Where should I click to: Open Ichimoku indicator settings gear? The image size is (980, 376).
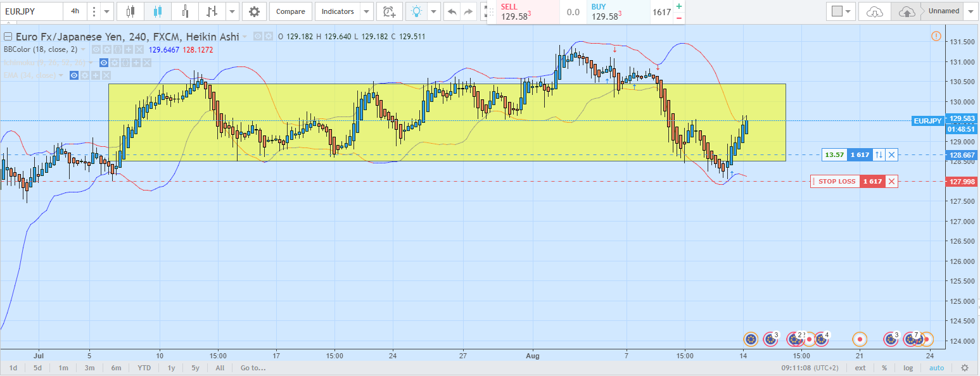click(x=115, y=63)
